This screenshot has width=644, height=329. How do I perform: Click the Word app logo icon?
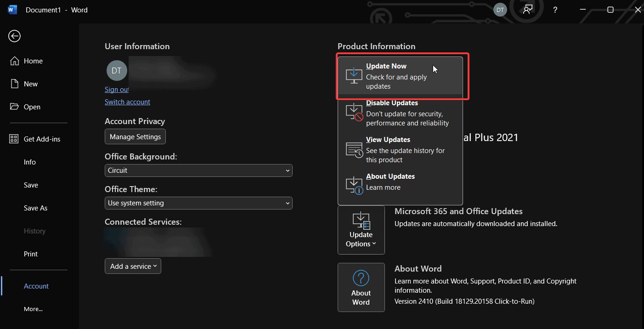12,10
